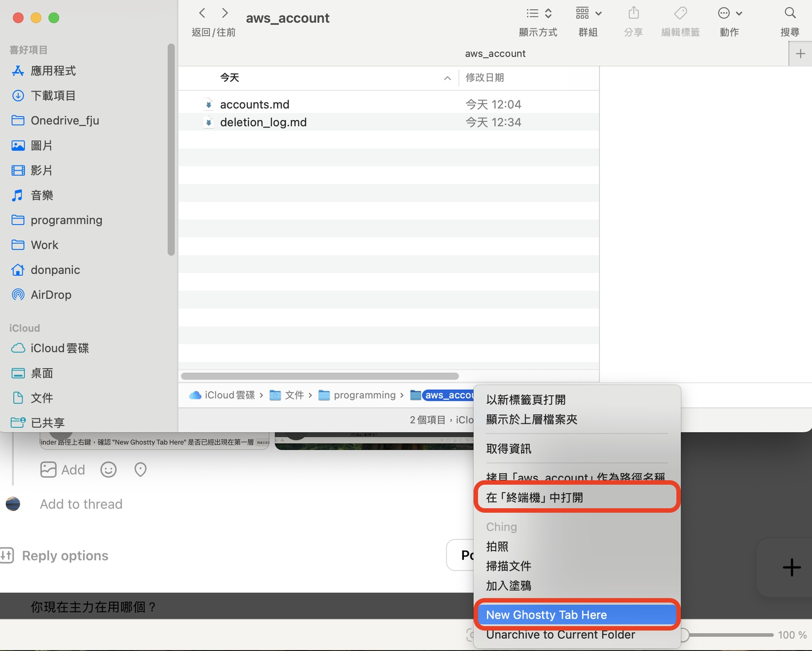This screenshot has width=812, height=651.
Task: Toggle sort order with the column chevron
Action: pyautogui.click(x=447, y=78)
